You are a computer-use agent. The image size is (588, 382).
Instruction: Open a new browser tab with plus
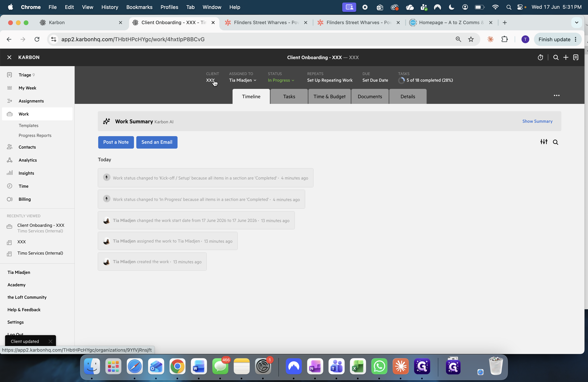[505, 23]
